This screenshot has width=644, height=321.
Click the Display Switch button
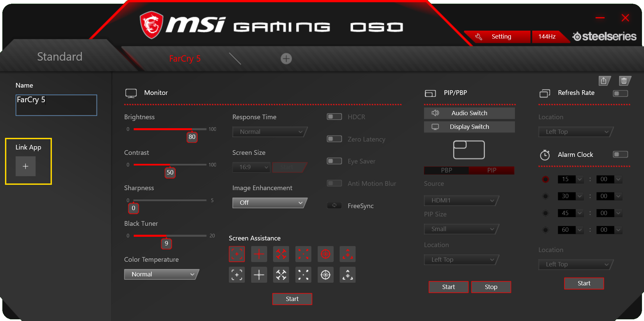[469, 127]
